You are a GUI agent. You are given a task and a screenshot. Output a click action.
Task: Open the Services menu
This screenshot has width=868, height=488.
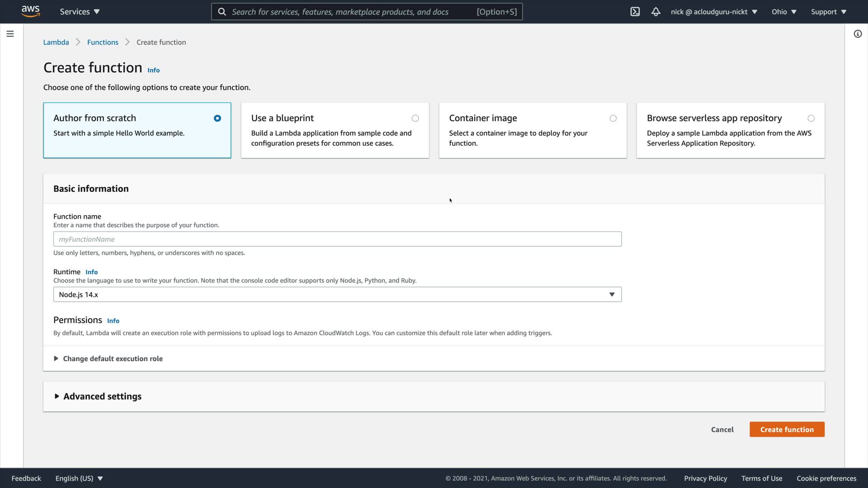[80, 12]
